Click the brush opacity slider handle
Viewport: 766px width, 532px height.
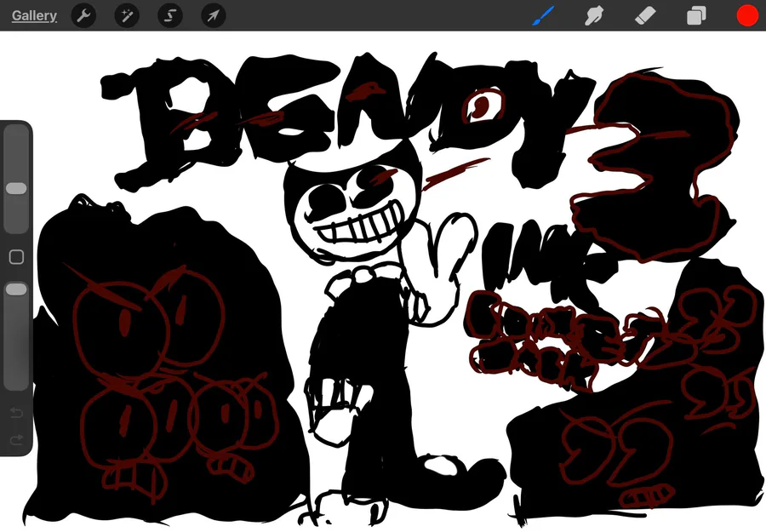[x=16, y=289]
